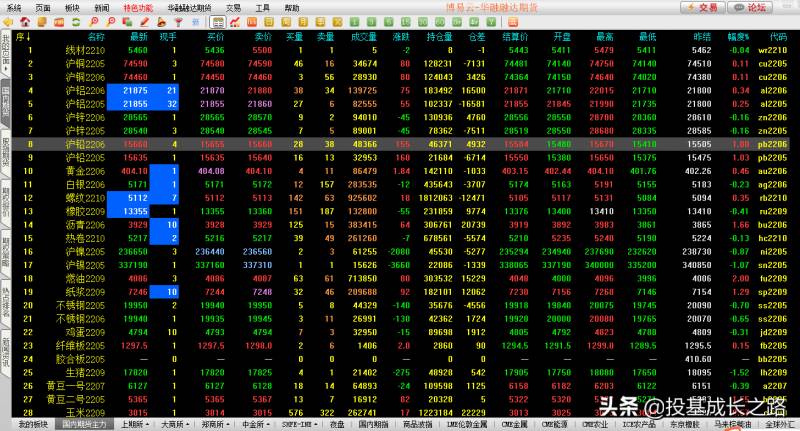Select the green 60-minute period icon
The image size is (800, 431).
[440, 22]
